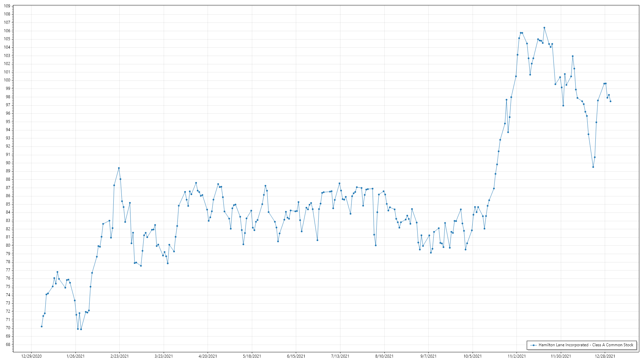The height and width of the screenshot is (362, 644).
Task: Click the 100 y-axis label
Action: click(x=7, y=80)
